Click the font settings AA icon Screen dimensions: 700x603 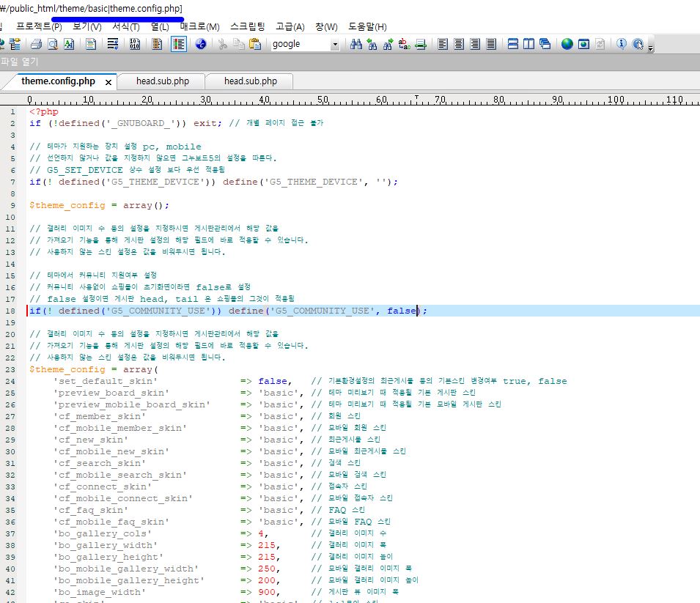tap(69, 44)
